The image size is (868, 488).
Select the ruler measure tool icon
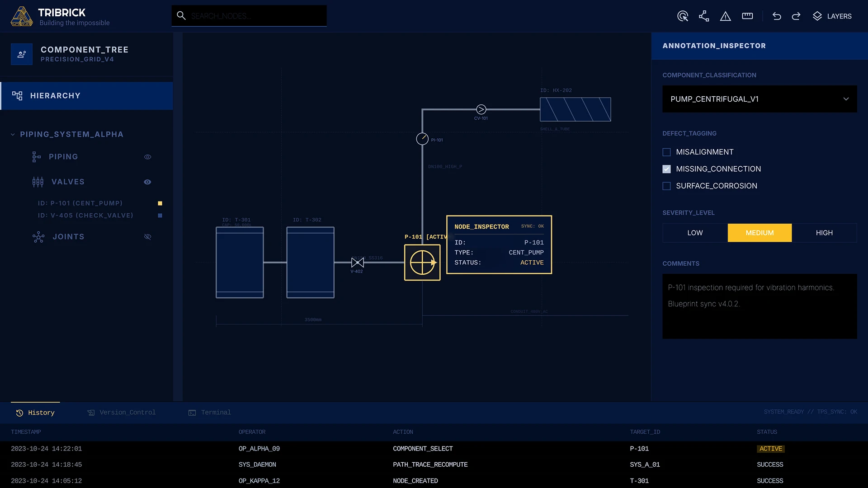747,16
